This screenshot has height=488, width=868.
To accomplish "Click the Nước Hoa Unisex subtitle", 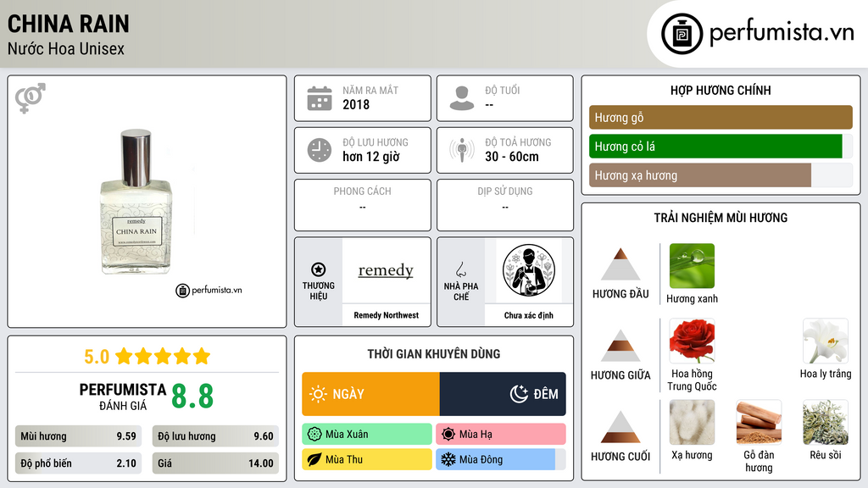I will coord(66,49).
